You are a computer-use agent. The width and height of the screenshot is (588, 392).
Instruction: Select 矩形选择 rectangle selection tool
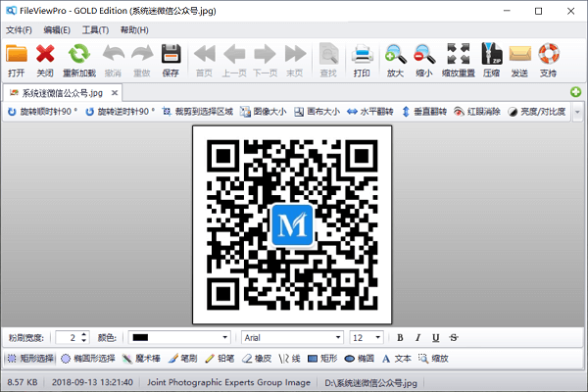coord(30,359)
